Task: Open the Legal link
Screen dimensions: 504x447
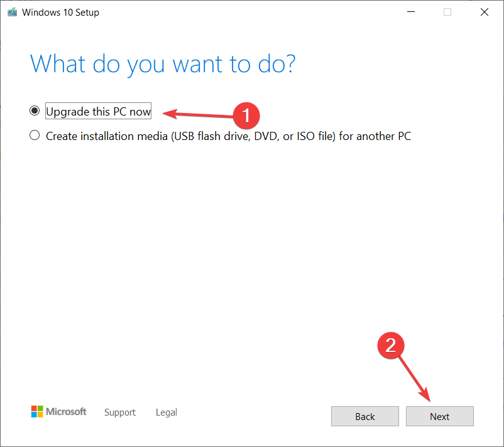Action: pyautogui.click(x=166, y=412)
